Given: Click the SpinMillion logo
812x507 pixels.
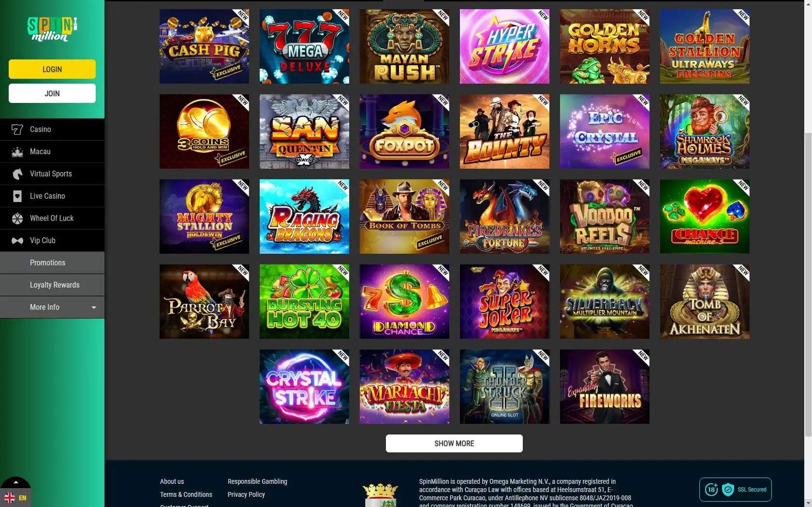Looking at the screenshot, I should click(52, 29).
